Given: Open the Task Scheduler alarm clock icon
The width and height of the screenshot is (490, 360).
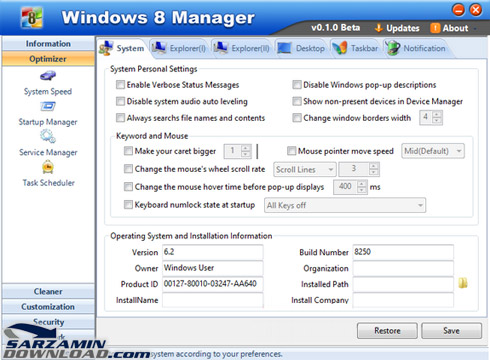Looking at the screenshot, I should pos(48,167).
